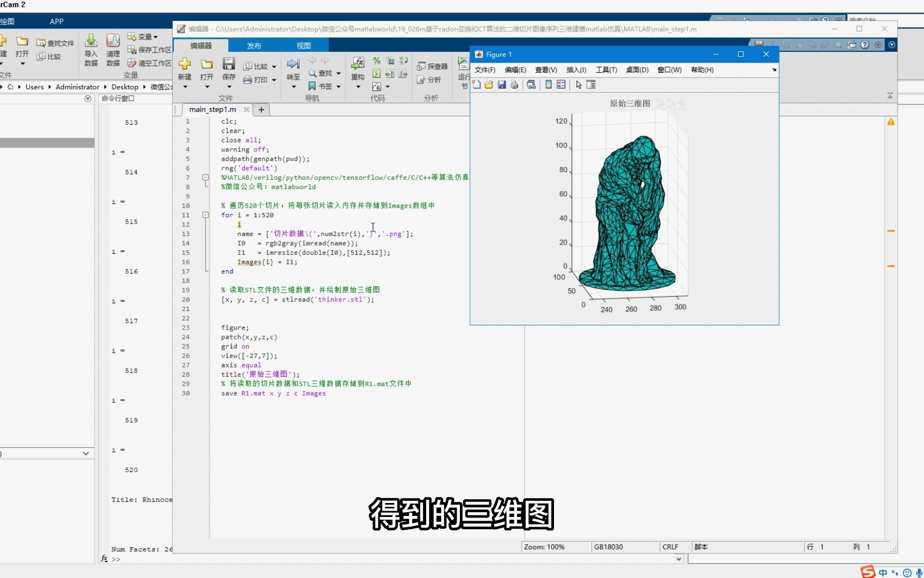Add a new editor tab with plus button
This screenshot has height=578, width=924.
coord(261,110)
